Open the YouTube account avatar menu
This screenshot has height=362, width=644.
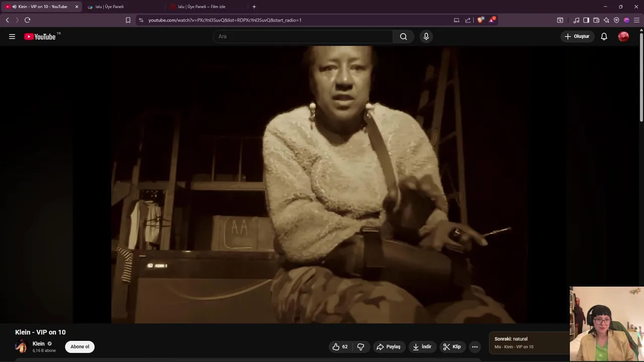623,37
